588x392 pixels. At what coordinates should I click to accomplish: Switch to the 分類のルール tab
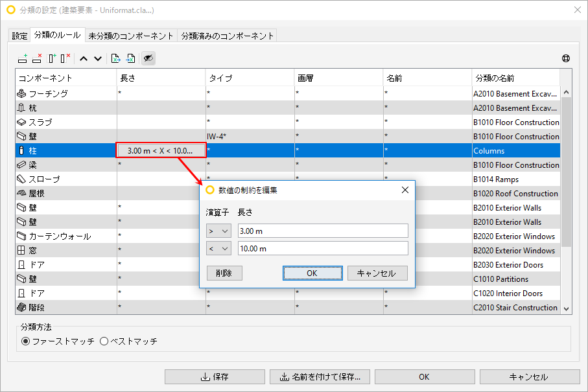pos(58,35)
